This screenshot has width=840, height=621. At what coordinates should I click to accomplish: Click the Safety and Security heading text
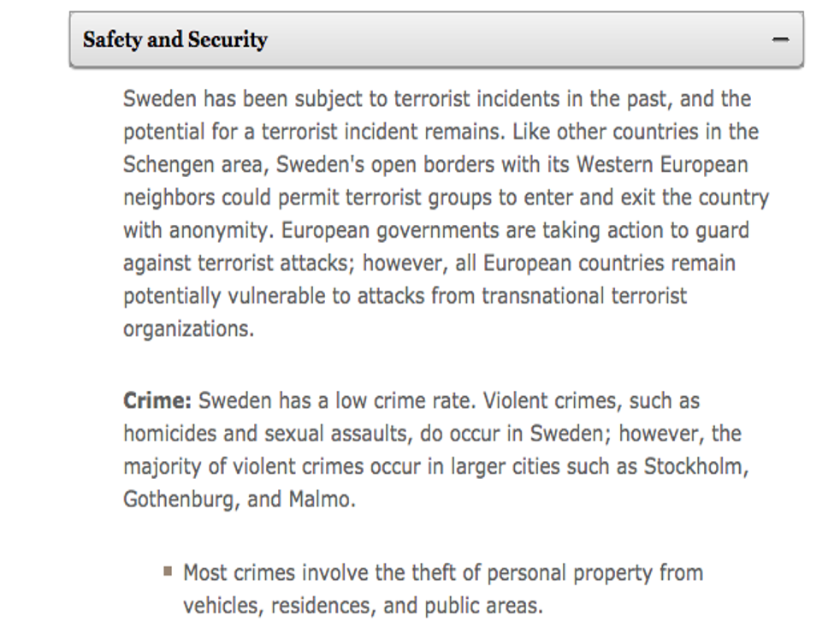(x=175, y=39)
